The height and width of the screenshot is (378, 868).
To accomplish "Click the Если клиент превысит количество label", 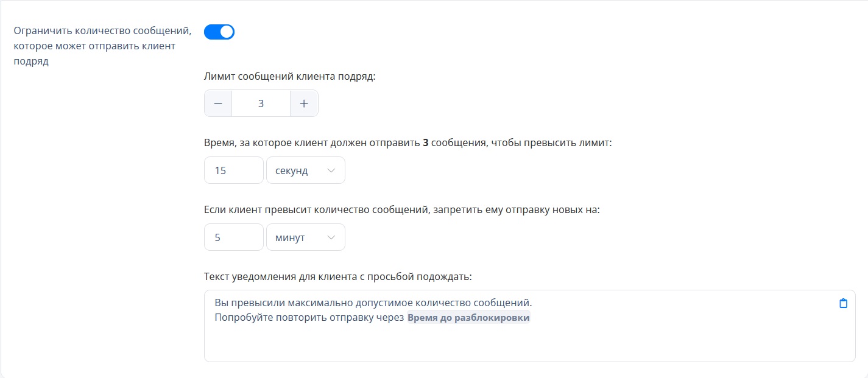I will [402, 210].
